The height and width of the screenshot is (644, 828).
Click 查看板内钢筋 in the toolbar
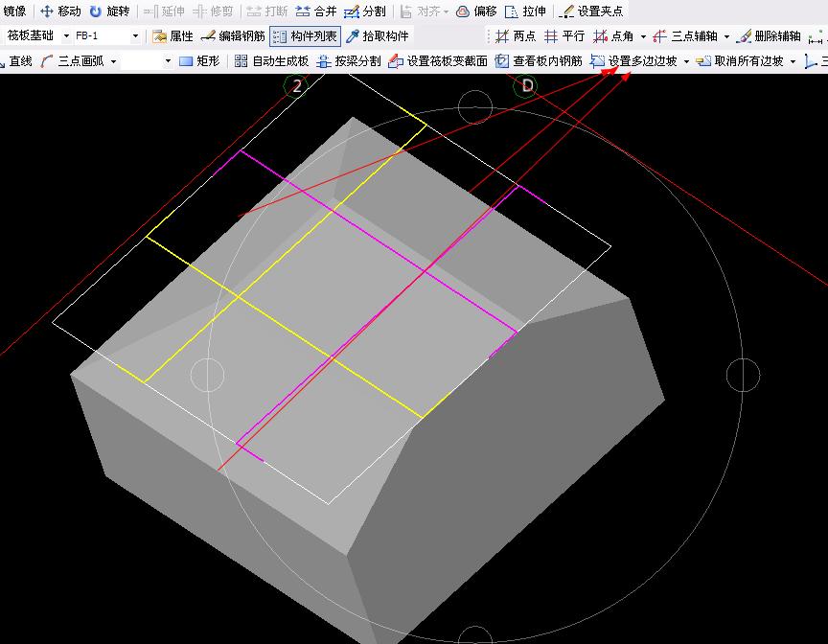[x=539, y=61]
